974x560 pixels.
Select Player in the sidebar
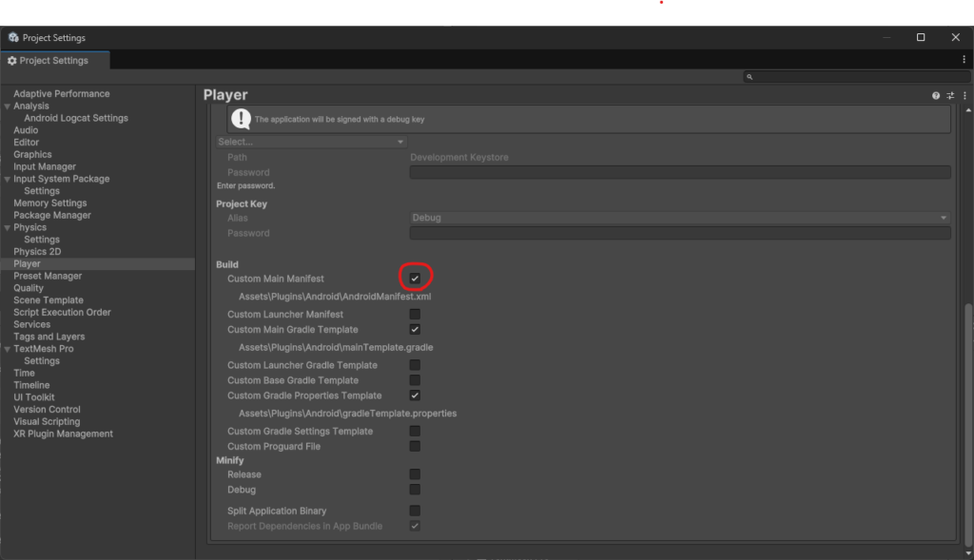98,264
